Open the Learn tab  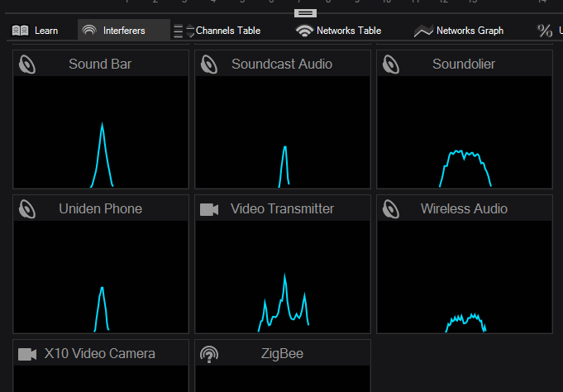[x=35, y=31]
